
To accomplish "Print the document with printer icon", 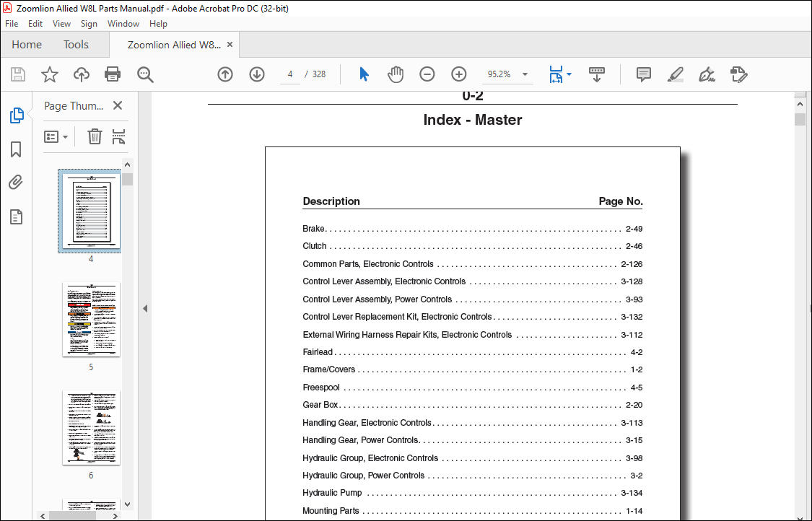I will [113, 74].
